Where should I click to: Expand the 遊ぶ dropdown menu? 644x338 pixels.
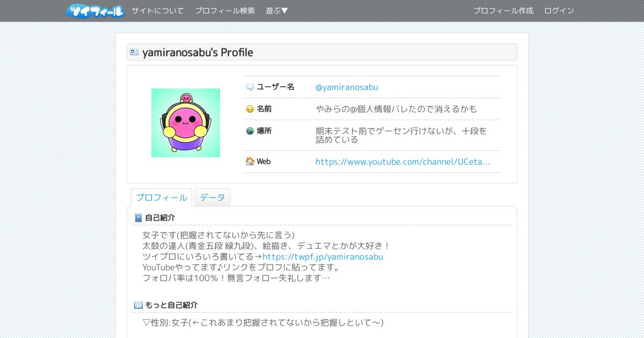(277, 11)
